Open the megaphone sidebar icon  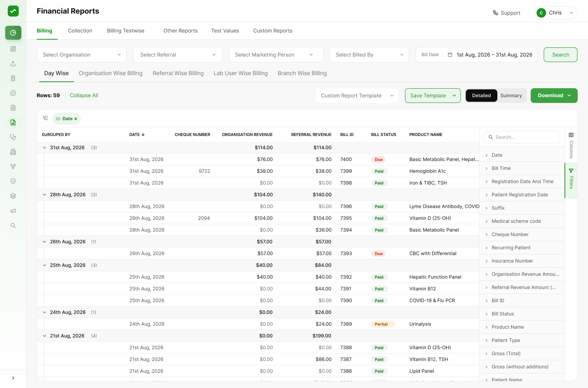click(x=13, y=211)
